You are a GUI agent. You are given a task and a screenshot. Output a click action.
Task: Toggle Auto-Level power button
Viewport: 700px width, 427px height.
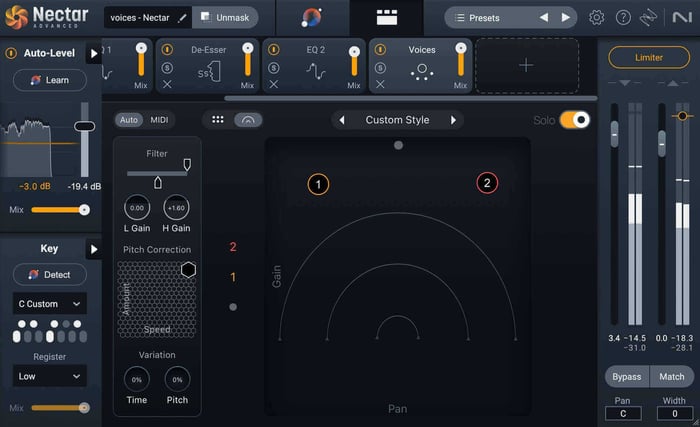pos(11,53)
